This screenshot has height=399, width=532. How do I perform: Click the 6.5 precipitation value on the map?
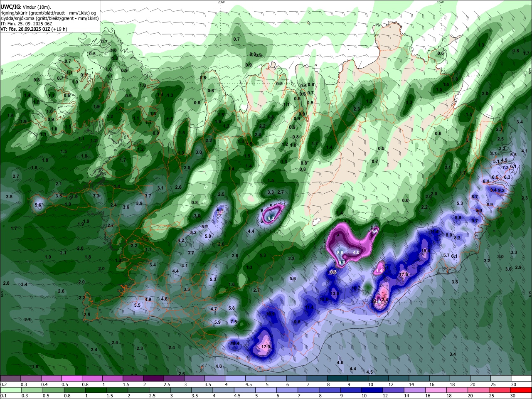495,177
